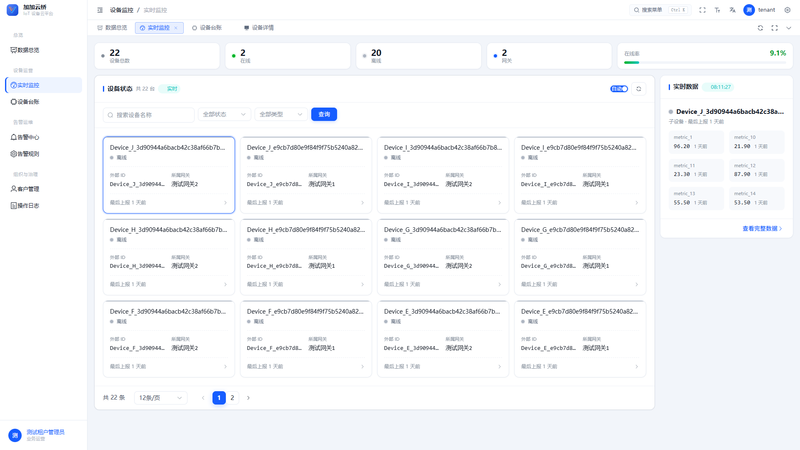
Task: Reload the current tab page icon
Action: tap(760, 28)
